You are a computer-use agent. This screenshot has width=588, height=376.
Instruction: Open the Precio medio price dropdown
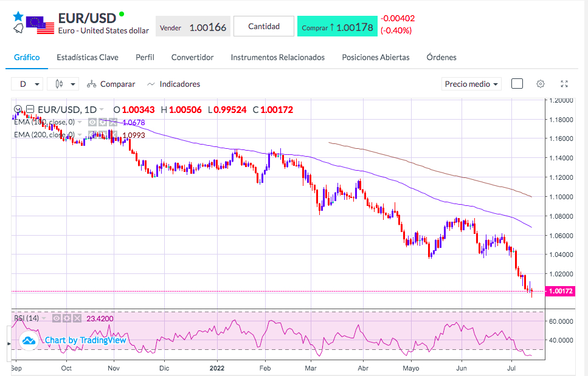[471, 84]
